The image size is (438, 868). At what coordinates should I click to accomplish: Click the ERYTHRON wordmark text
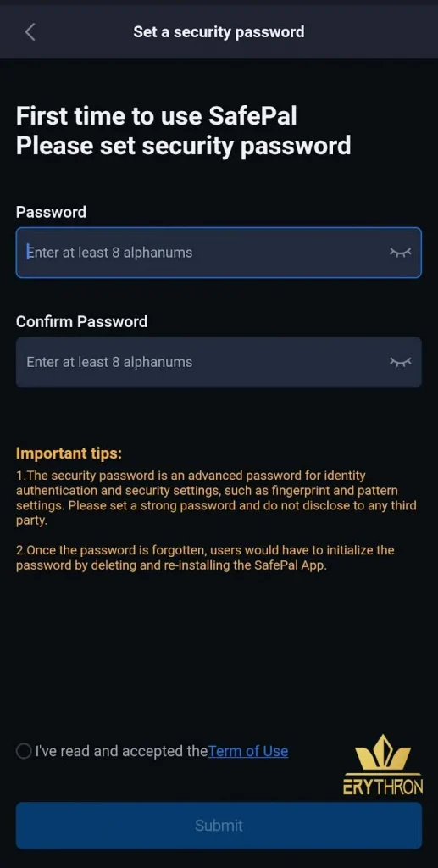(383, 786)
